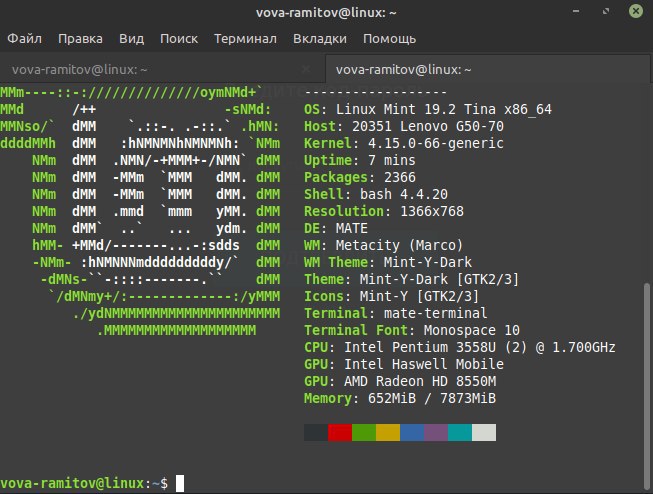This screenshot has width=653, height=494.
Task: Open the Вид menu
Action: click(132, 39)
